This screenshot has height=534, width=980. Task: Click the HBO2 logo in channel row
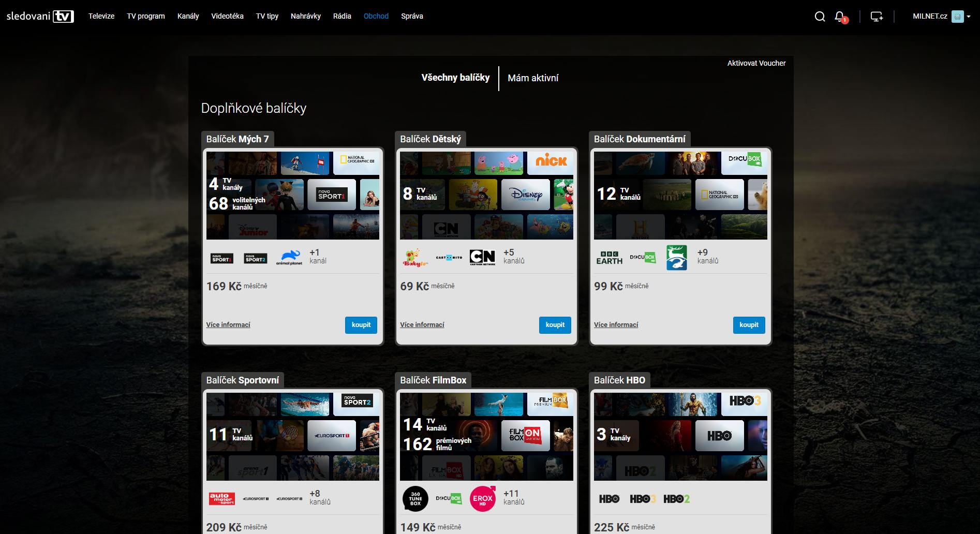[677, 499]
